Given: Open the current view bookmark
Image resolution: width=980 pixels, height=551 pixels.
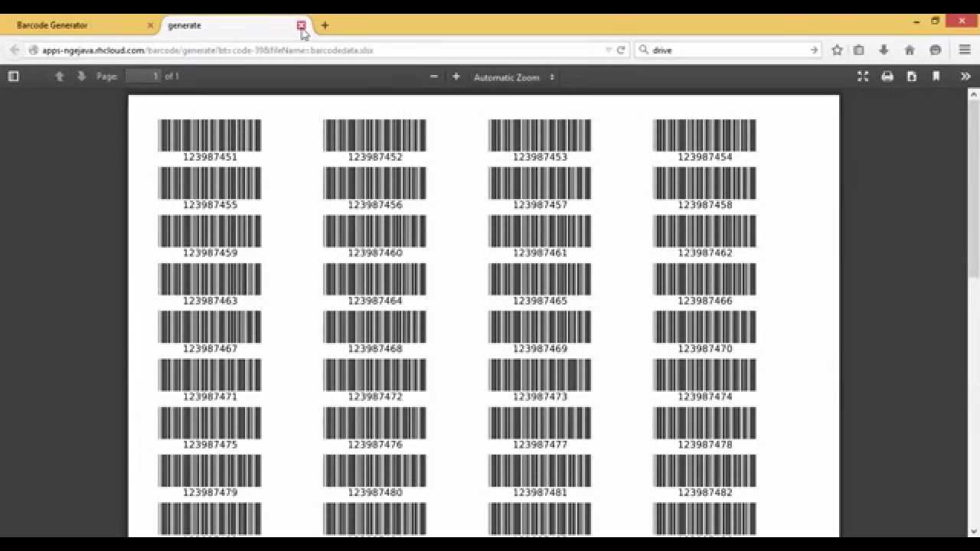Looking at the screenshot, I should [936, 77].
